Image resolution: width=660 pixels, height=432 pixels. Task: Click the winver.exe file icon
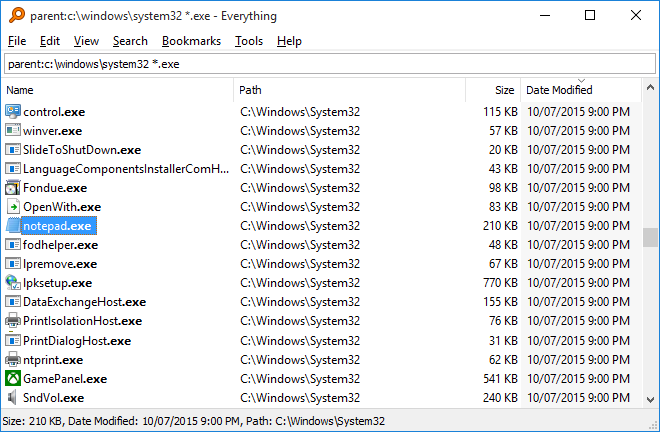[x=13, y=131]
